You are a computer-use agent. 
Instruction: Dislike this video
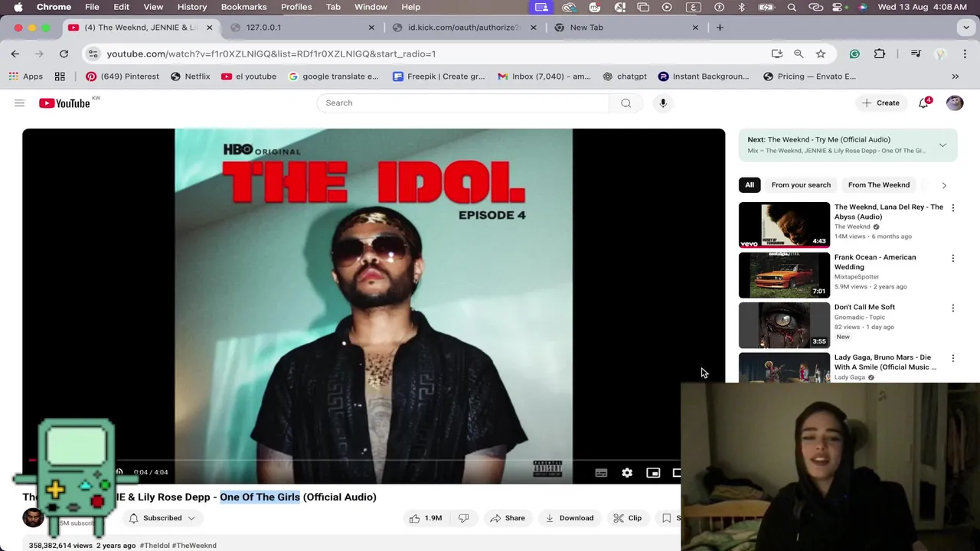click(x=463, y=518)
